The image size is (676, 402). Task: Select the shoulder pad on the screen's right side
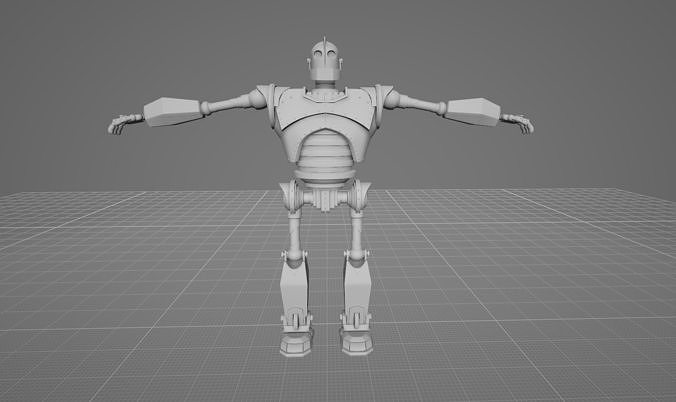click(x=378, y=104)
